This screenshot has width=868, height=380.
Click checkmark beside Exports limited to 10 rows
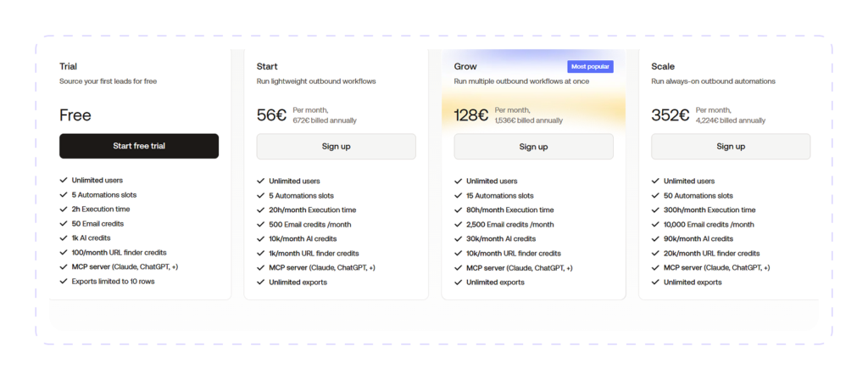pos(63,282)
